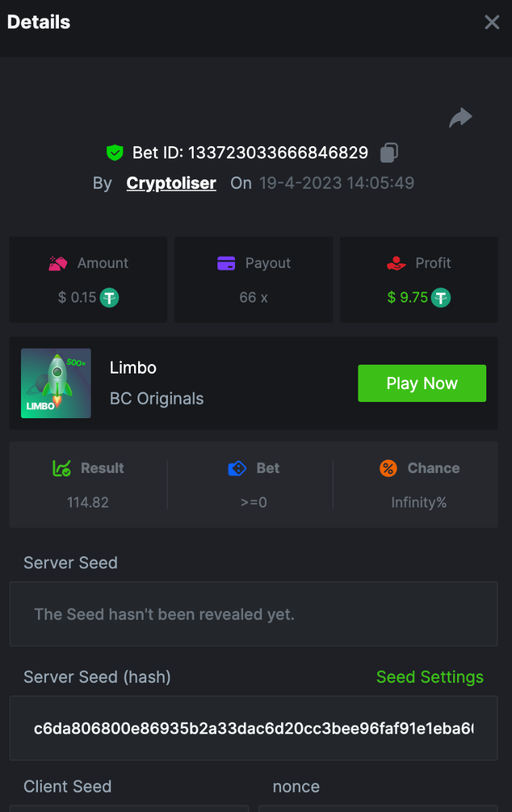Image resolution: width=512 pixels, height=812 pixels.
Task: Click the unrevealed Server Seed field
Action: [253, 614]
